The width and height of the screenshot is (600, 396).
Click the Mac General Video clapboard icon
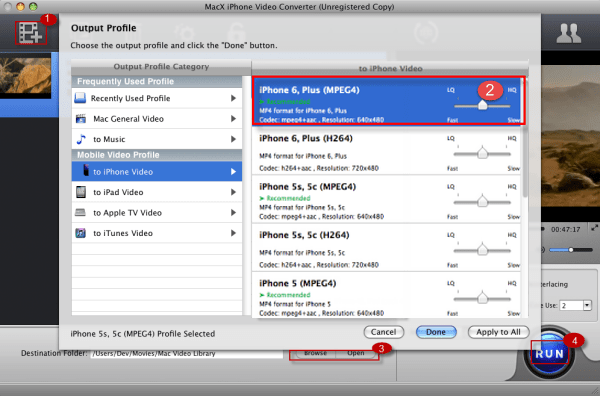(81, 119)
